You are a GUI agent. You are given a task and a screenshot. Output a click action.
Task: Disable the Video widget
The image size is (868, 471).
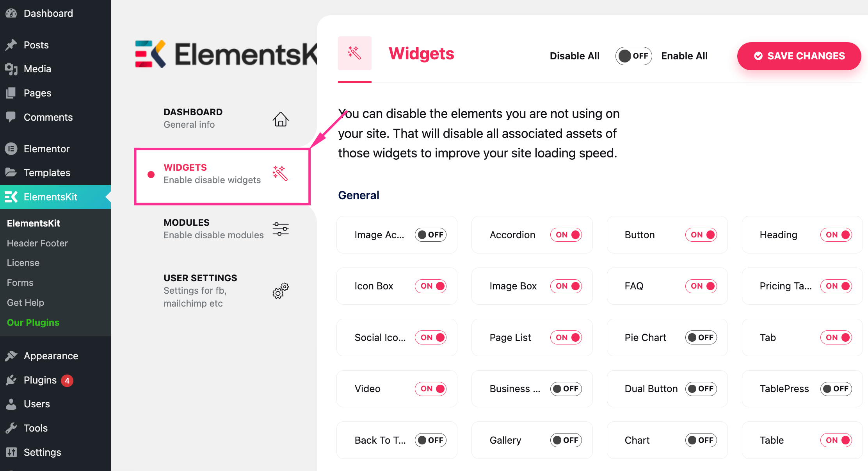431,389
